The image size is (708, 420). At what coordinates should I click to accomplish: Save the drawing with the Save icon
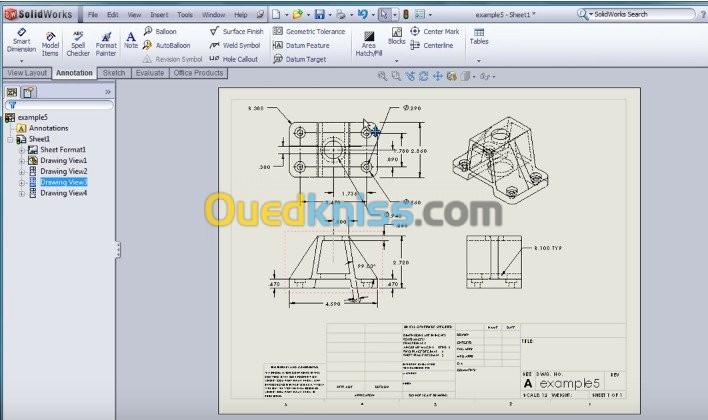(x=320, y=14)
